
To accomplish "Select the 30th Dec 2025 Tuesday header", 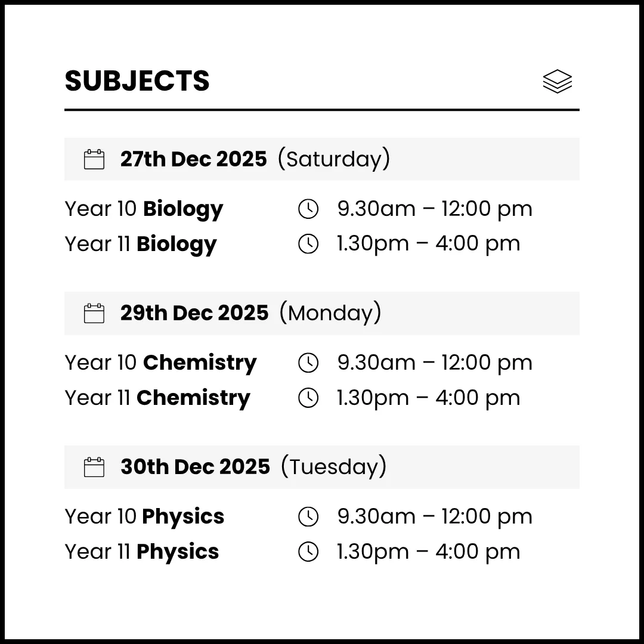I will coord(253,467).
